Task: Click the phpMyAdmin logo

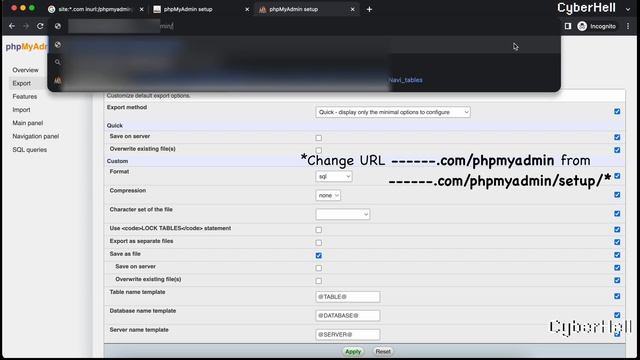Action: [x=26, y=47]
